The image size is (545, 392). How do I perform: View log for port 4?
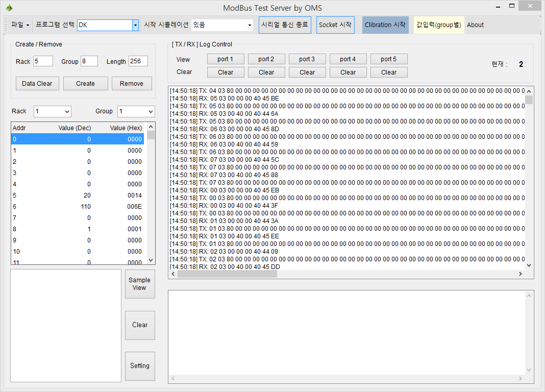coord(348,59)
